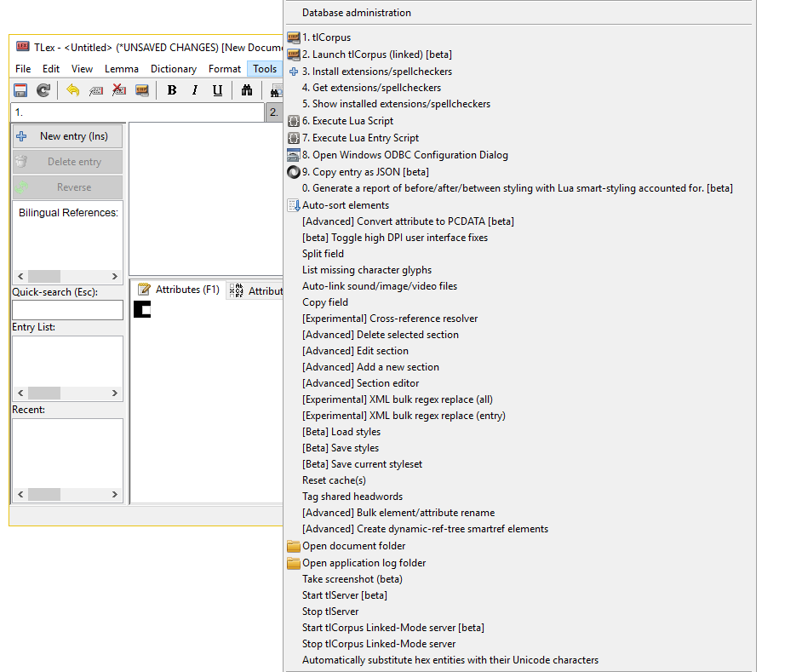Open the View menu

82,69
